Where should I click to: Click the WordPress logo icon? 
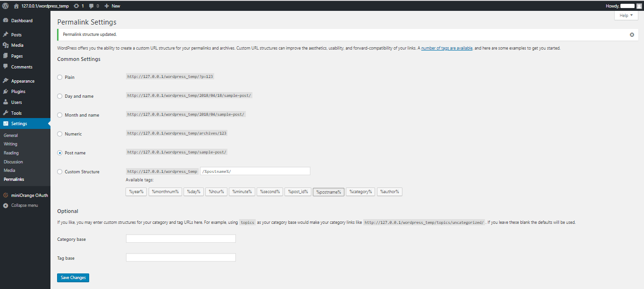[5, 6]
